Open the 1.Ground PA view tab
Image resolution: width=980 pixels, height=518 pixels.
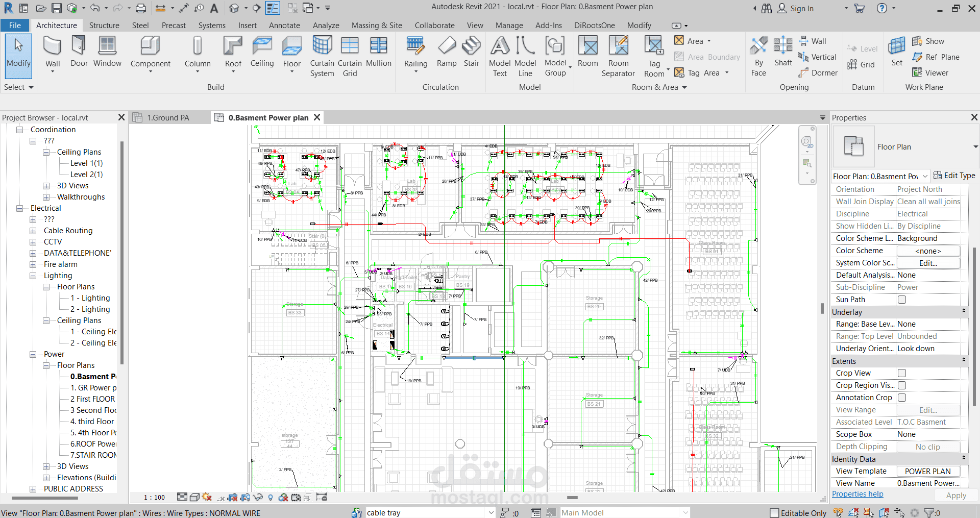point(168,118)
